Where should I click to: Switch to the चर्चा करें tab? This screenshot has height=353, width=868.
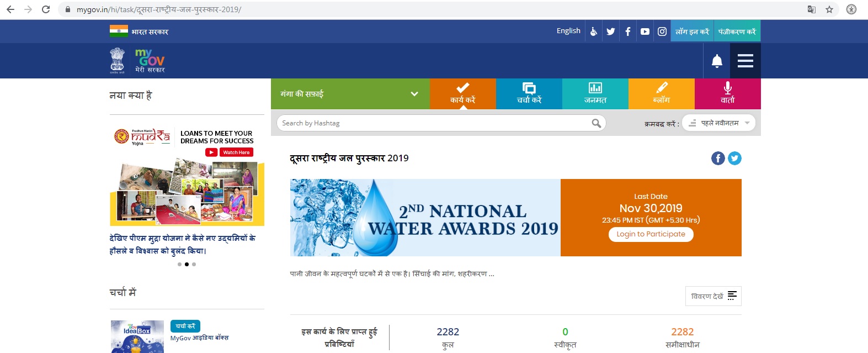pos(529,94)
